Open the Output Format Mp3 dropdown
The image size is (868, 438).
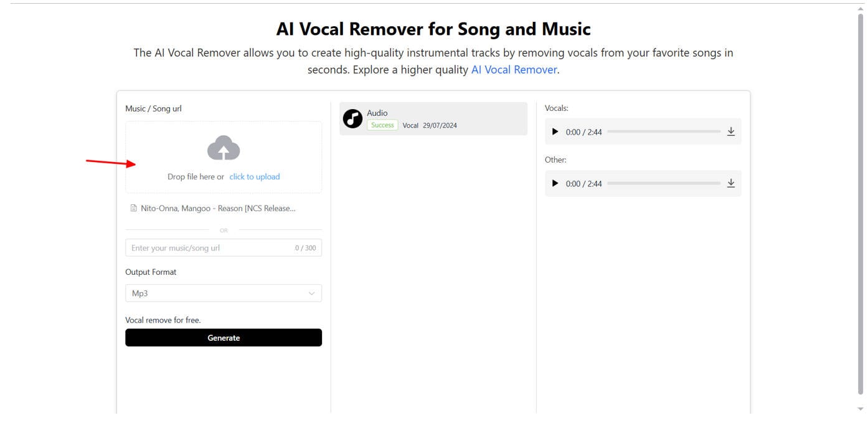(224, 293)
